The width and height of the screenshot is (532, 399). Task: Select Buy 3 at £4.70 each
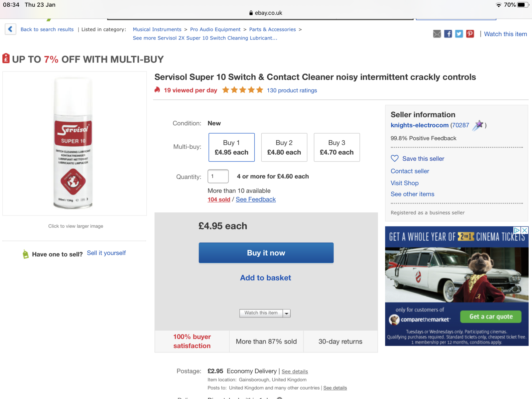(x=336, y=147)
